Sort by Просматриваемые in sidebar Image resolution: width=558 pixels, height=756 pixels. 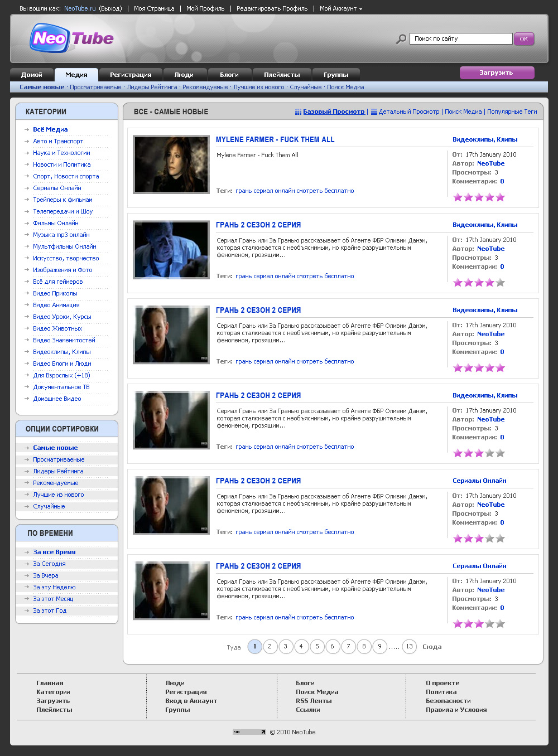pos(59,459)
